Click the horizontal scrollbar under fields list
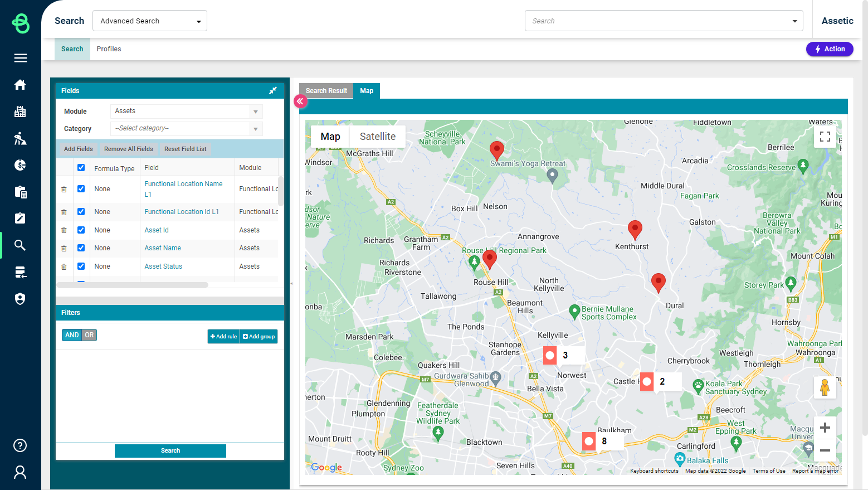This screenshot has height=490, width=868. click(133, 285)
